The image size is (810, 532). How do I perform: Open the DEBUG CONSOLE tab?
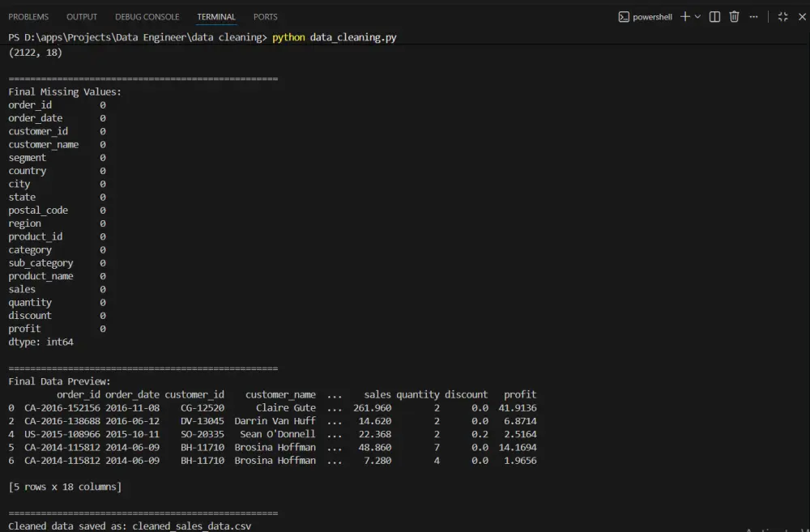point(147,16)
